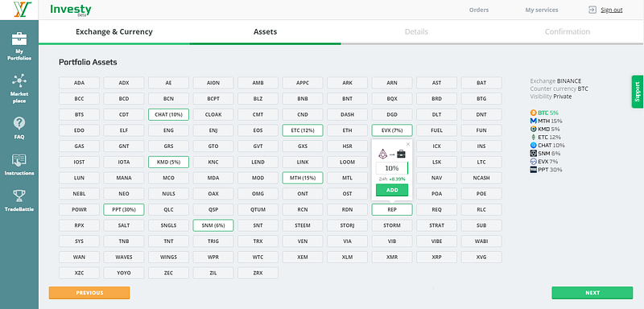Select the ETH asset tile
Image resolution: width=644 pixels, height=309 pixels.
(347, 130)
